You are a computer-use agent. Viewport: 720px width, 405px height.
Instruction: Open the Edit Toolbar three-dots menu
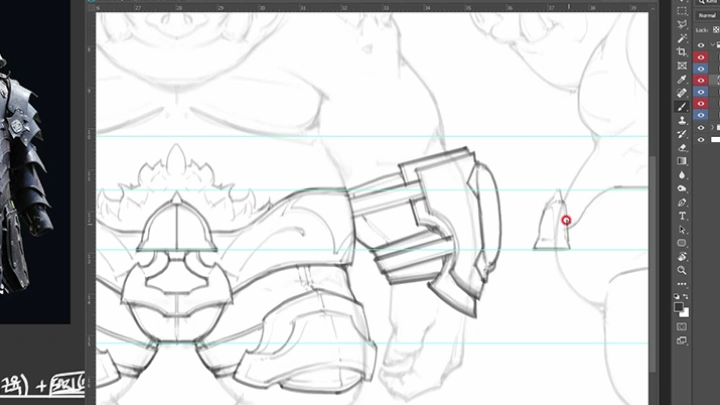click(x=682, y=284)
